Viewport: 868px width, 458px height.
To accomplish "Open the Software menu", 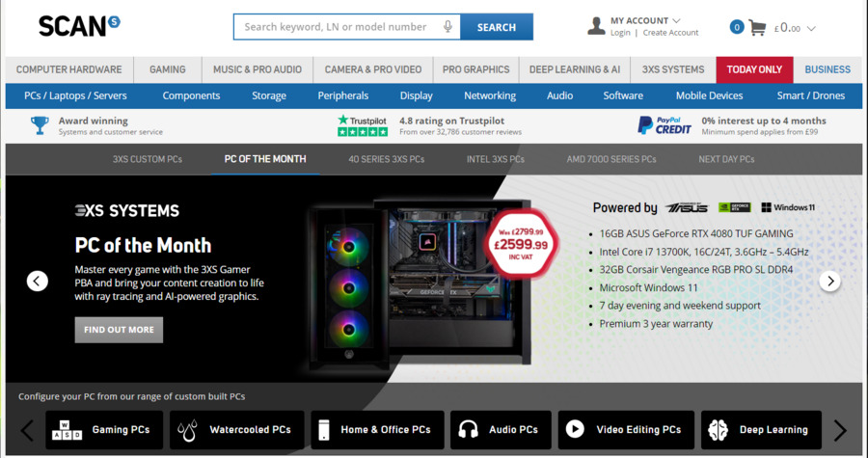I will (623, 95).
